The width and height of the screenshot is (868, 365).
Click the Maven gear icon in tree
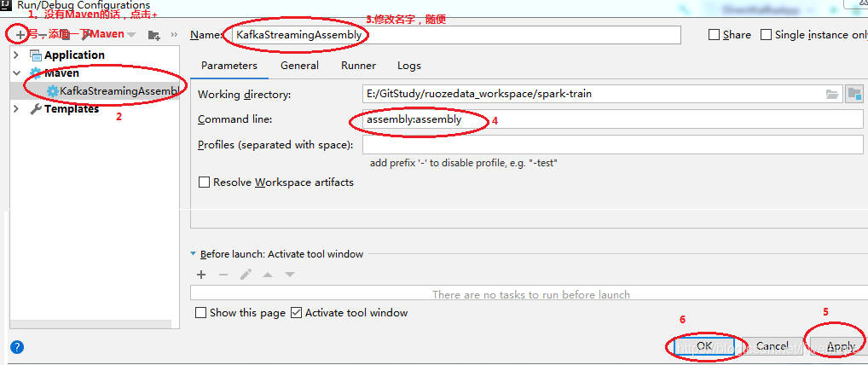point(36,73)
